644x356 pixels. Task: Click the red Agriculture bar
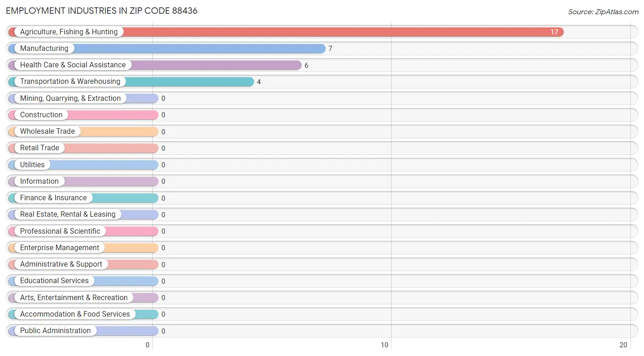(x=286, y=32)
